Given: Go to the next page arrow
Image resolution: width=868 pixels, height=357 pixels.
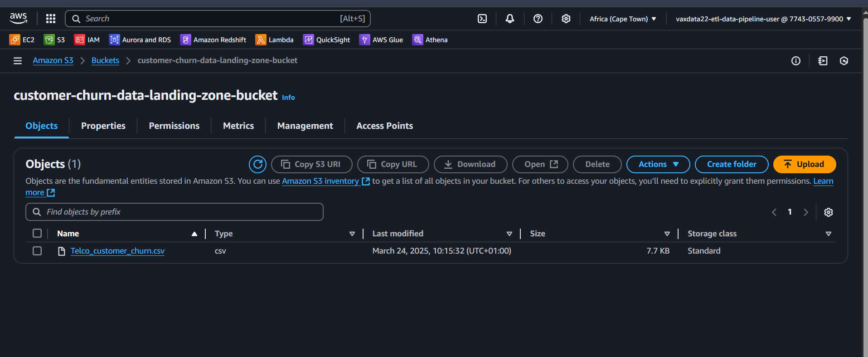Looking at the screenshot, I should tap(806, 212).
